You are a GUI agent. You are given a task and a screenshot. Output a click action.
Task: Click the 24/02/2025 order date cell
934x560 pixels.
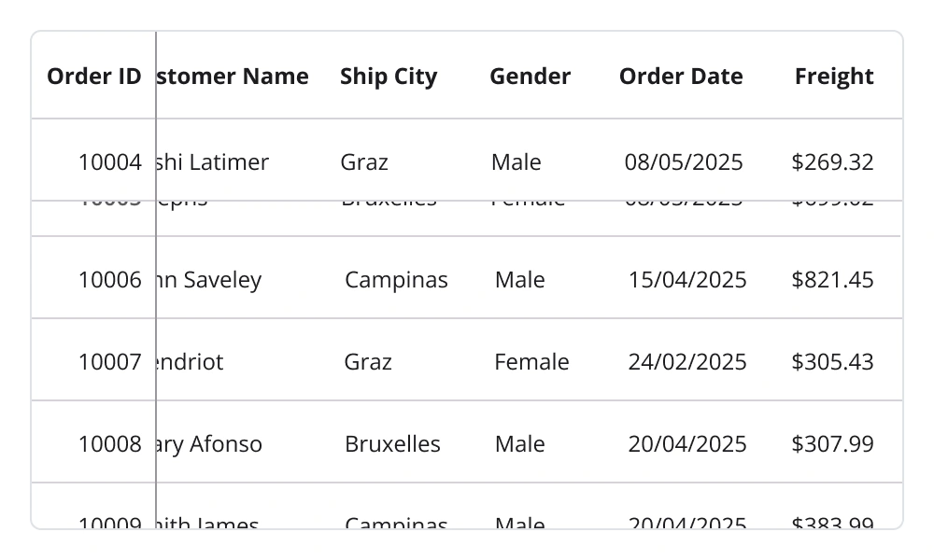pyautogui.click(x=687, y=362)
